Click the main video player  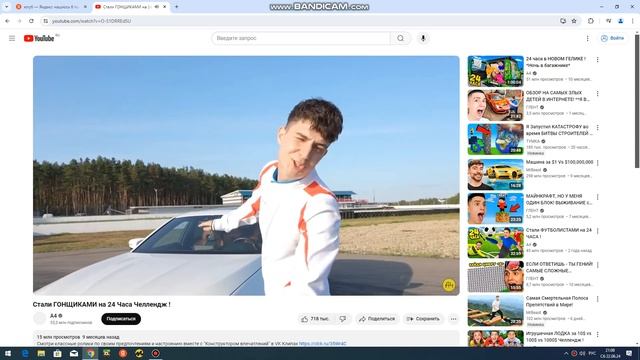pyautogui.click(x=246, y=176)
